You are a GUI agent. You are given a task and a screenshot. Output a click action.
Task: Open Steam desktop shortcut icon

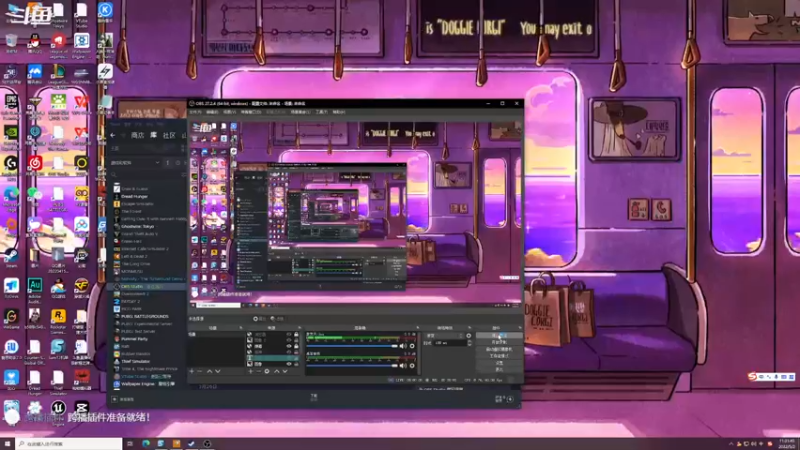pyautogui.click(x=11, y=258)
